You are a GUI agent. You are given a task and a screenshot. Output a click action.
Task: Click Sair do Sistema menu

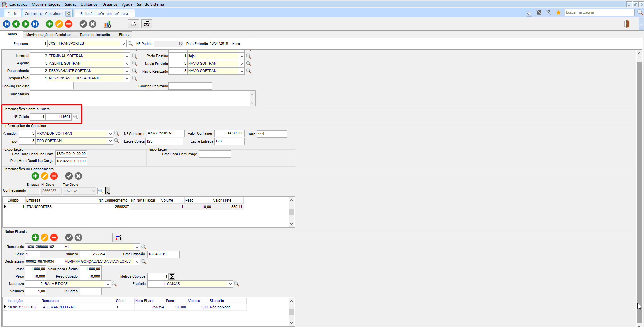151,4
